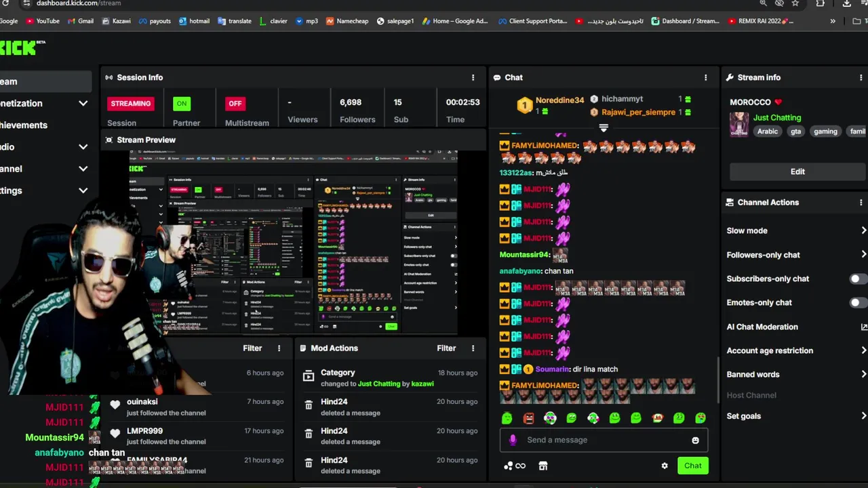Click the gaming stream tag
The image size is (868, 488).
825,131
